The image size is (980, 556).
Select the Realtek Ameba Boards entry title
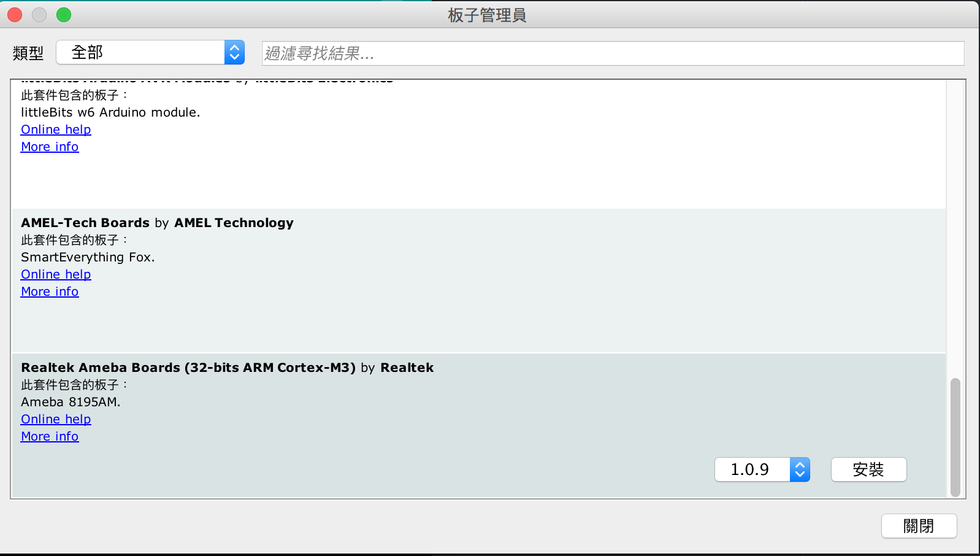click(x=227, y=368)
